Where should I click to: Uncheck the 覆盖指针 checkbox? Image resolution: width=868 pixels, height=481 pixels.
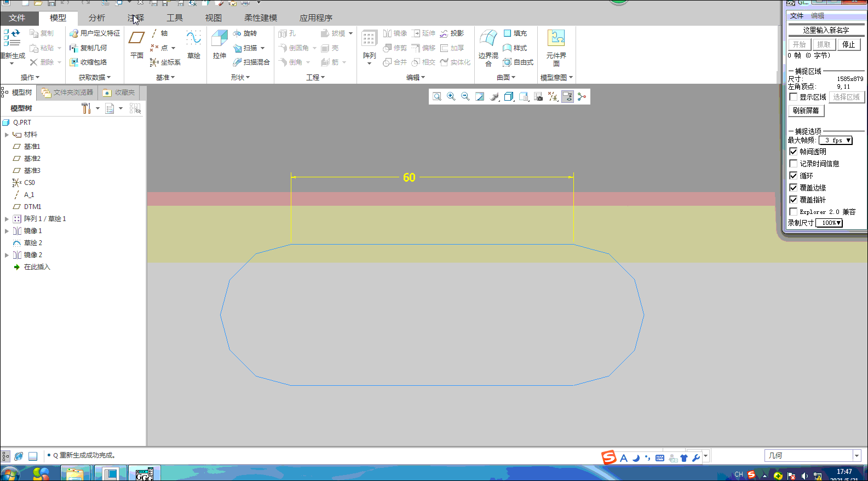pyautogui.click(x=794, y=200)
